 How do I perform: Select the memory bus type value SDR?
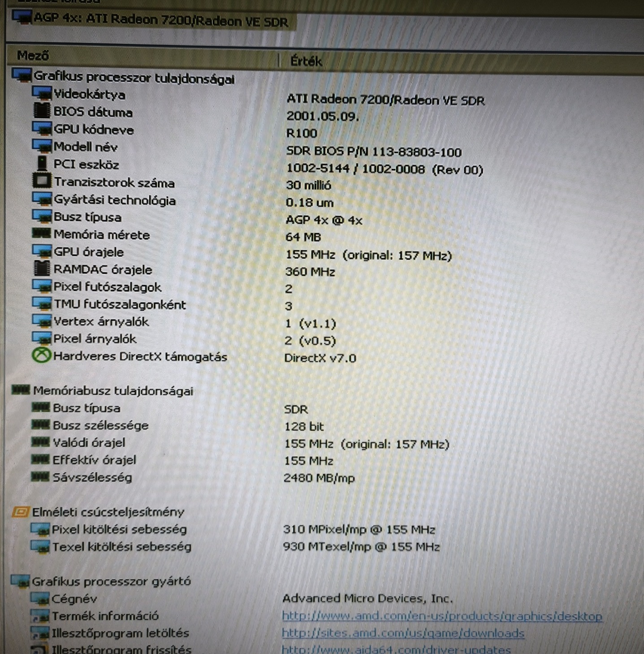296,409
